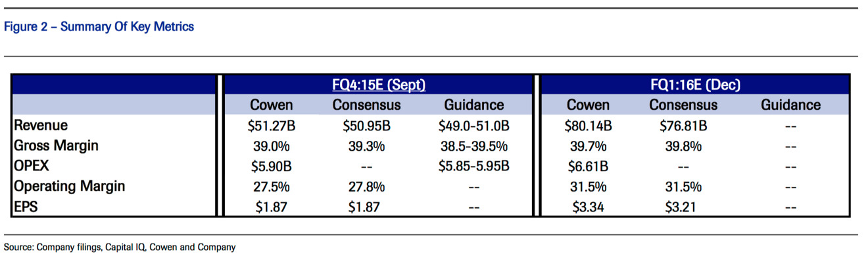Click the $3.21 consensus EPS value

683,207
